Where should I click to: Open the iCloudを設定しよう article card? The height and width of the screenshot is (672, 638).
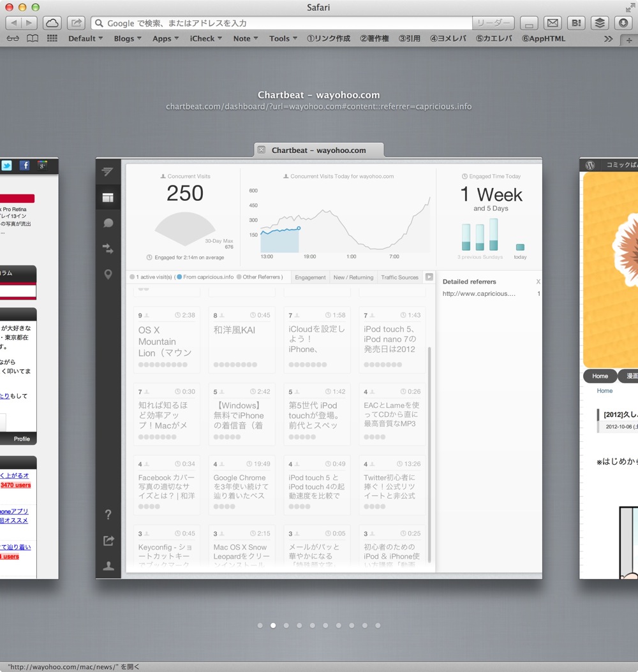pyautogui.click(x=317, y=340)
